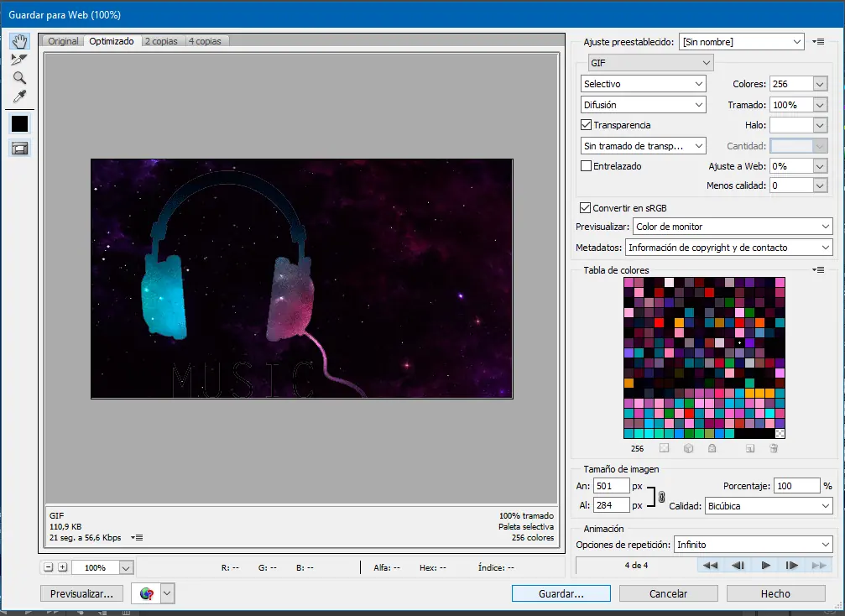Image resolution: width=845 pixels, height=616 pixels.
Task: Switch to the 2 copias tab
Action: click(161, 41)
